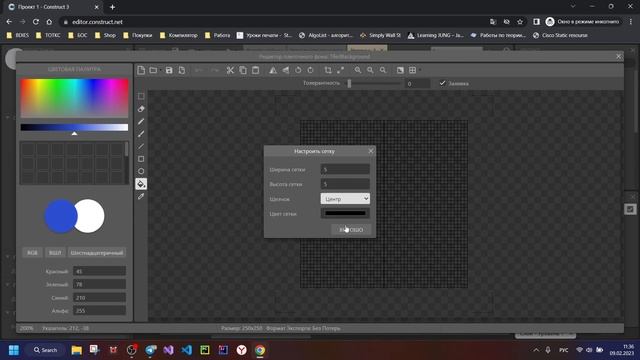Select the Line tool
This screenshot has height=360, width=640.
[x=141, y=147]
